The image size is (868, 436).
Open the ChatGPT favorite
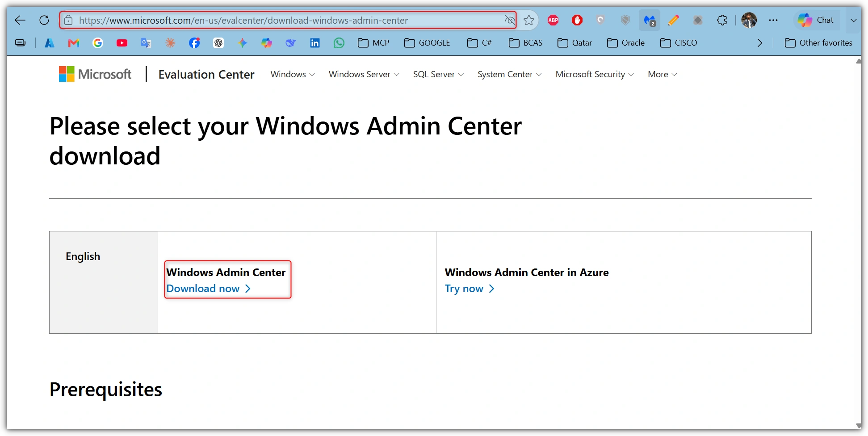coord(218,43)
